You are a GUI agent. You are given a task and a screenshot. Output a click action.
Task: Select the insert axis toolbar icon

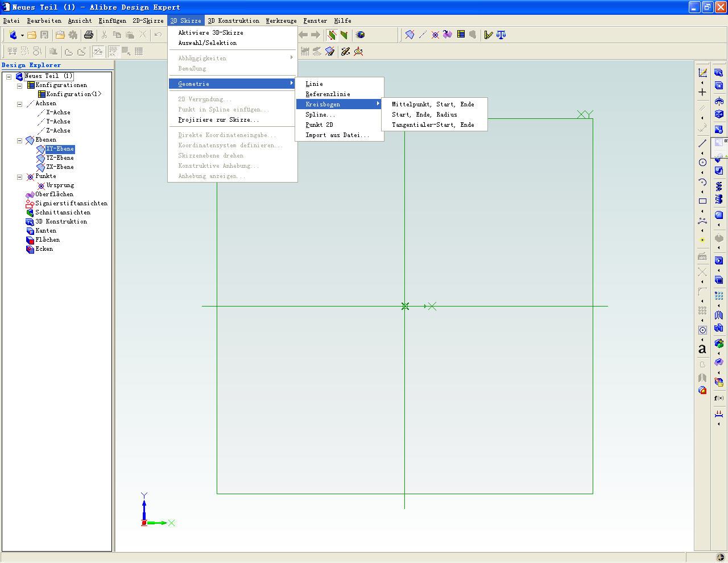point(423,35)
